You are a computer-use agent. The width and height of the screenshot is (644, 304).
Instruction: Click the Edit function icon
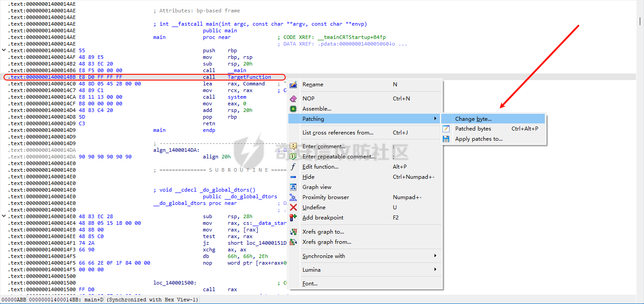pyautogui.click(x=293, y=167)
